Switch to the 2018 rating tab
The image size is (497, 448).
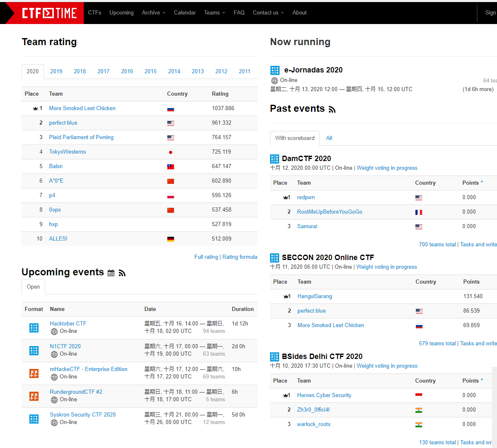pyautogui.click(x=80, y=72)
